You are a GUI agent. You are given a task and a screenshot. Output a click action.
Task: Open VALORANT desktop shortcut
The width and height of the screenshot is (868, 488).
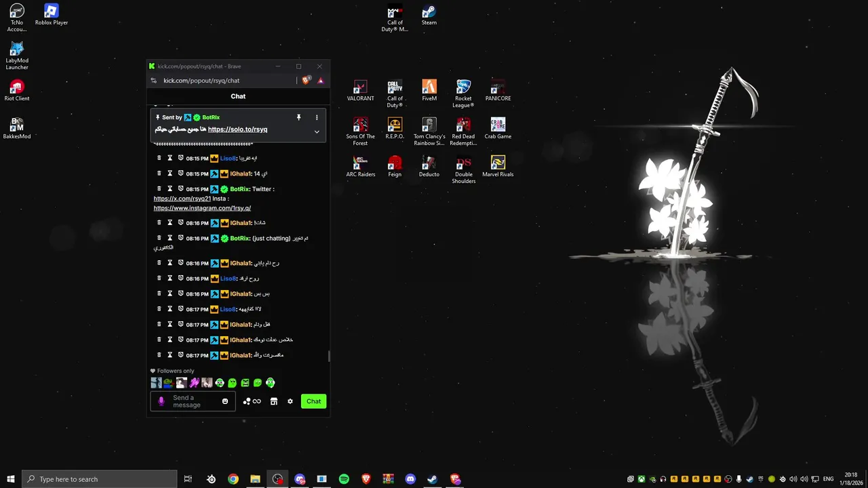point(360,91)
